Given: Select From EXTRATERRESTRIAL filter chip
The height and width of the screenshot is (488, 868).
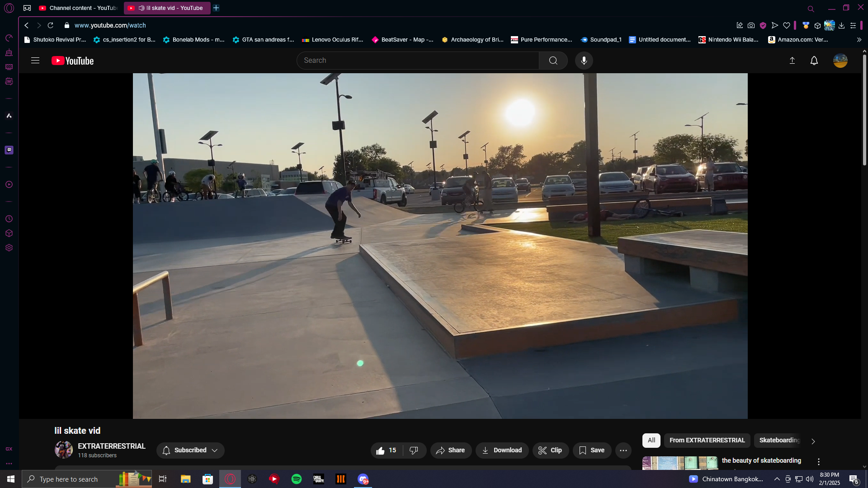Looking at the screenshot, I should (x=707, y=441).
